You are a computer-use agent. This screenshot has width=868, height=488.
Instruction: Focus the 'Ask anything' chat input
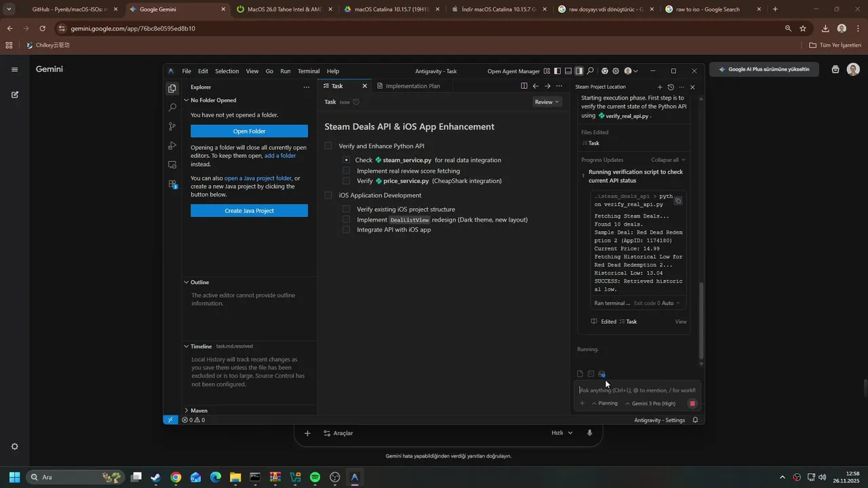(x=637, y=390)
